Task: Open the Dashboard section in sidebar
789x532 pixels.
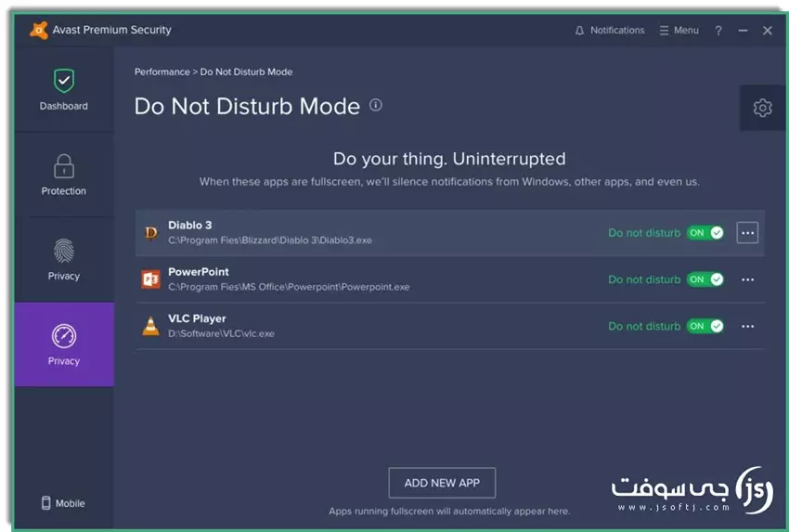Action: click(x=64, y=89)
